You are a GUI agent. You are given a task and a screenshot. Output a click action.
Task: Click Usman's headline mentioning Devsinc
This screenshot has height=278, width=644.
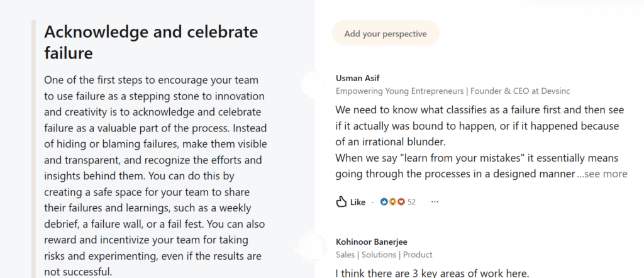pyautogui.click(x=453, y=91)
